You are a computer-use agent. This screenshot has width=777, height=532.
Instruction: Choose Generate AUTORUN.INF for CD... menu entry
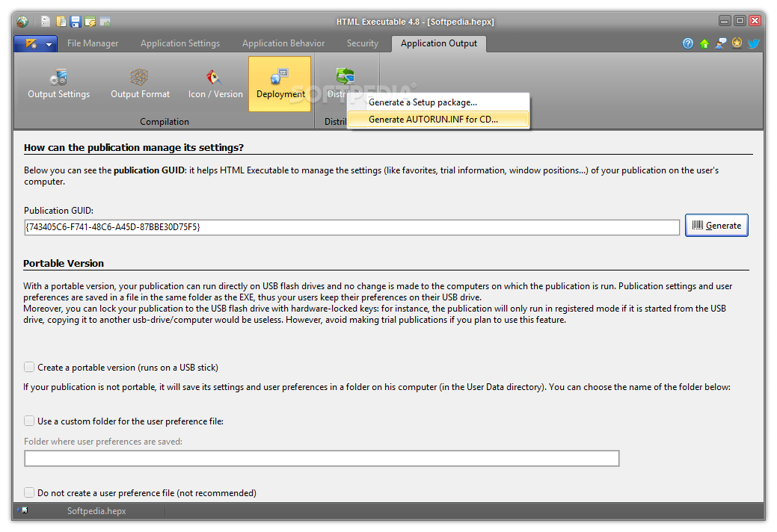pos(438,120)
